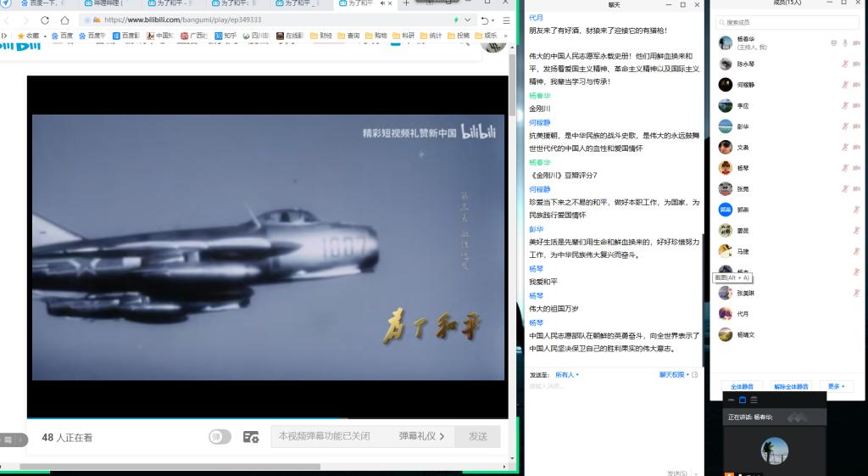Click the chat file icon beside 聊天权限

(695, 375)
